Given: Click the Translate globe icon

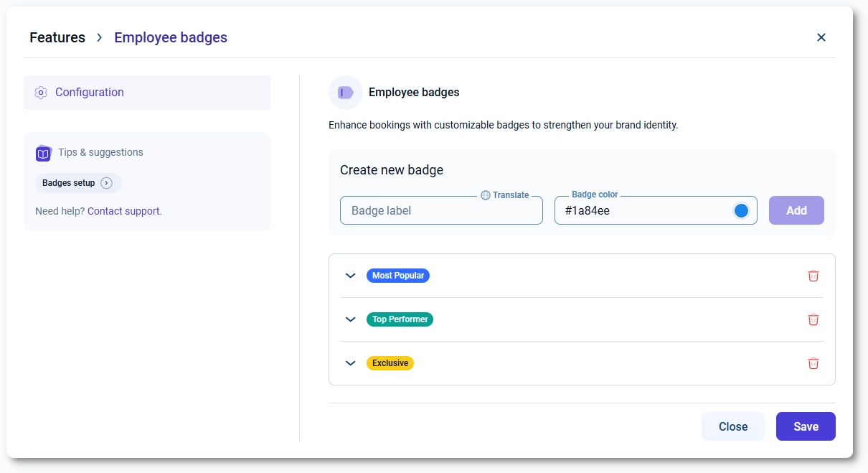Looking at the screenshot, I should point(486,195).
